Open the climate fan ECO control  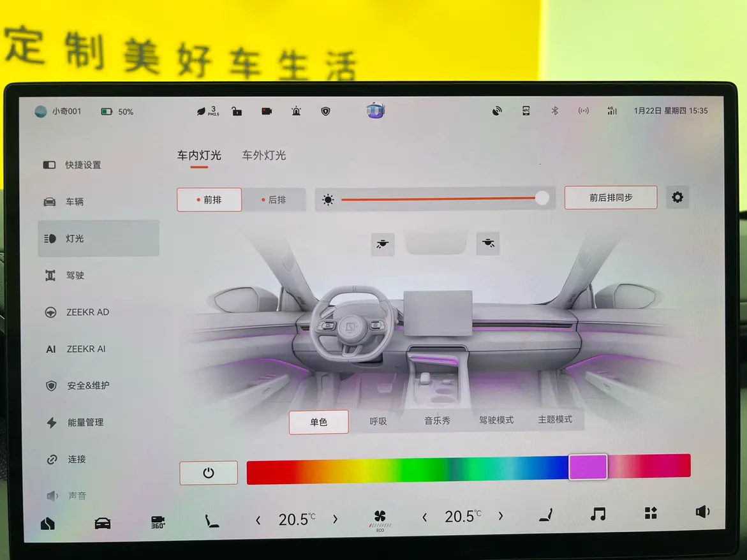(x=380, y=519)
